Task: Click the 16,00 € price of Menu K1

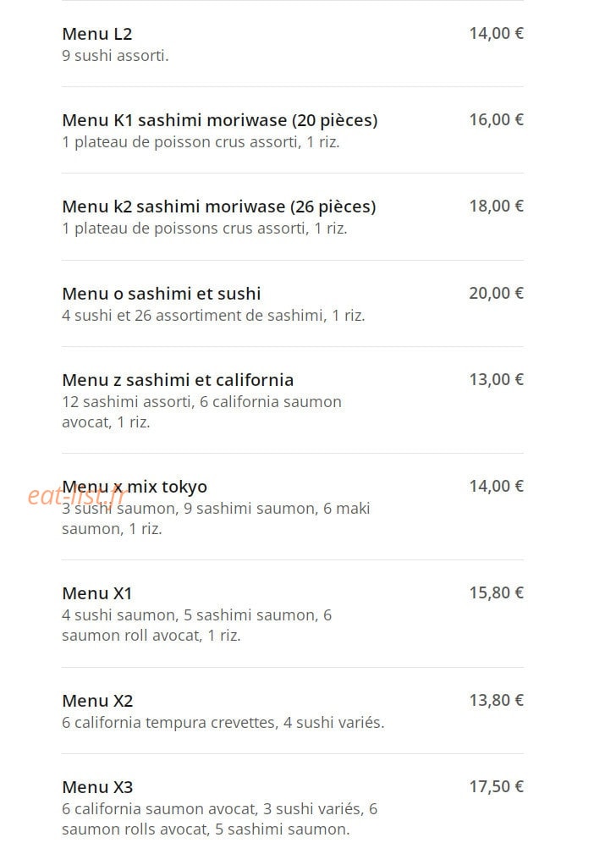Action: (x=496, y=120)
